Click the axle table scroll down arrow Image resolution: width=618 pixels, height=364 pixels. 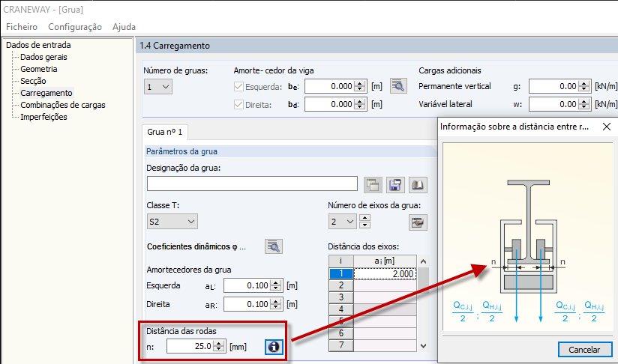click(423, 346)
